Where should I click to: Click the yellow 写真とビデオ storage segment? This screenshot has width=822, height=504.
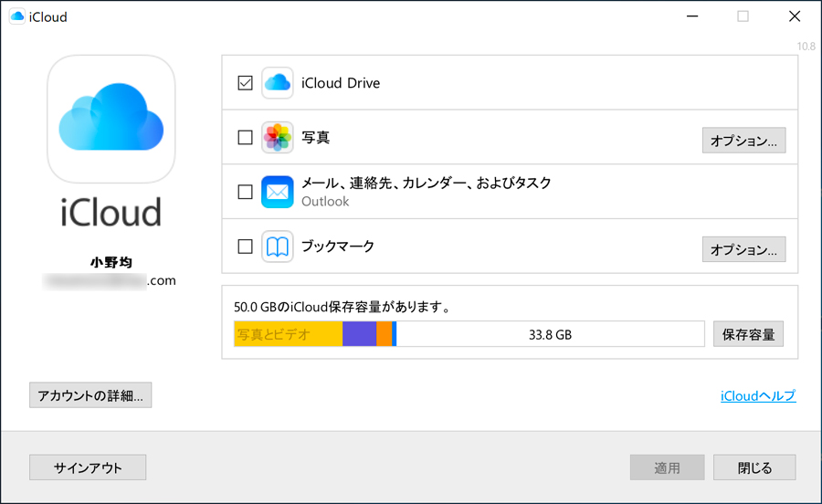tap(288, 334)
